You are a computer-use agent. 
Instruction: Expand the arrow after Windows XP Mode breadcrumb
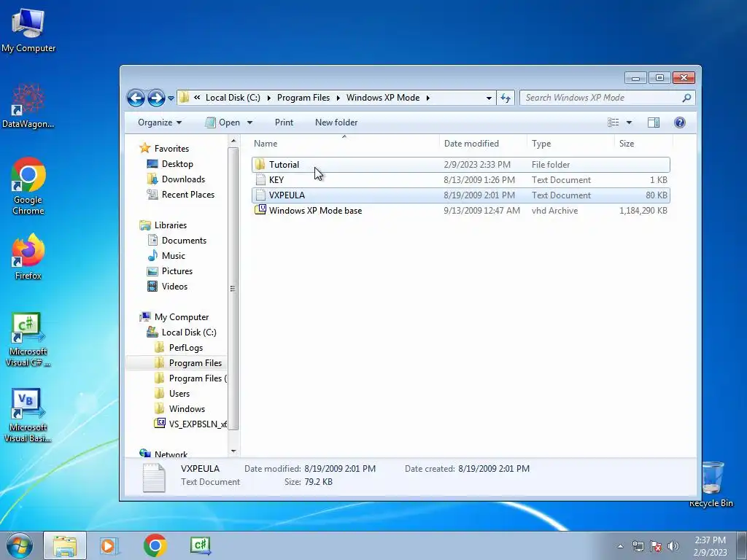[x=427, y=98]
